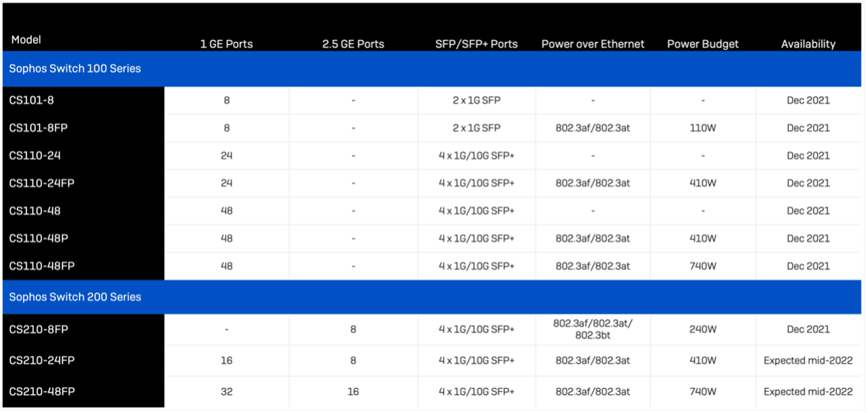Click '802.3af/802.3at/802.3bt' in CS210-8FP row
The width and height of the screenshot is (868, 413).
[x=593, y=329]
